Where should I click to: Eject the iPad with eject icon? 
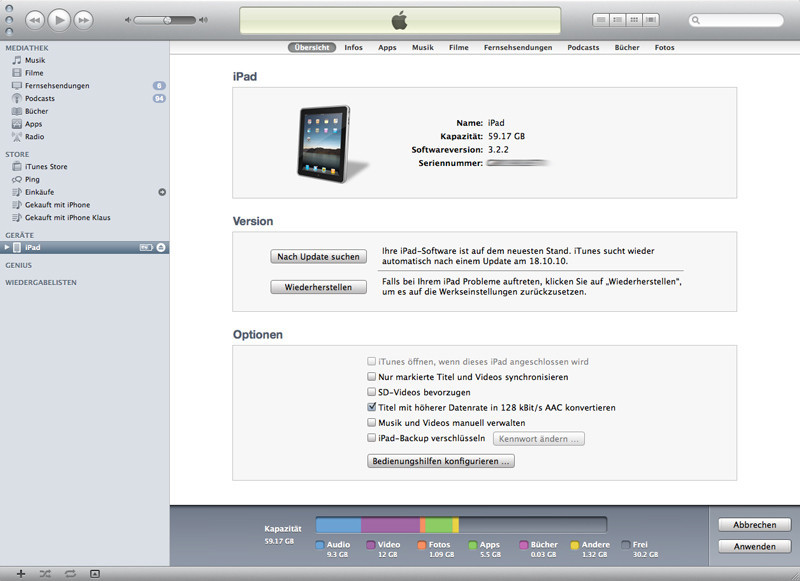coord(161,247)
